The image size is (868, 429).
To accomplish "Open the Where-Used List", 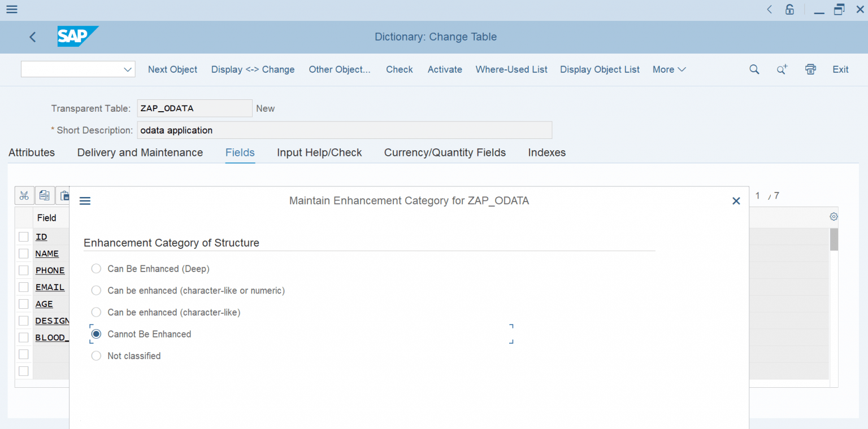I will coord(511,69).
